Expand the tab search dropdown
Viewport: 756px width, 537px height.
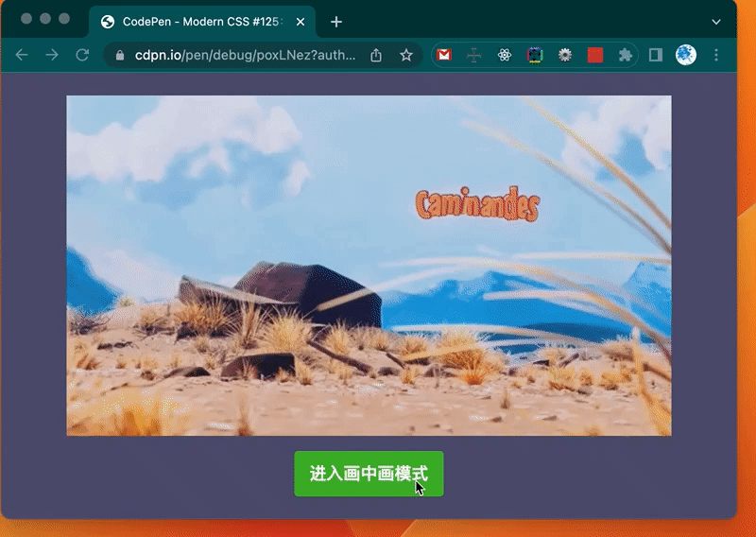click(716, 22)
